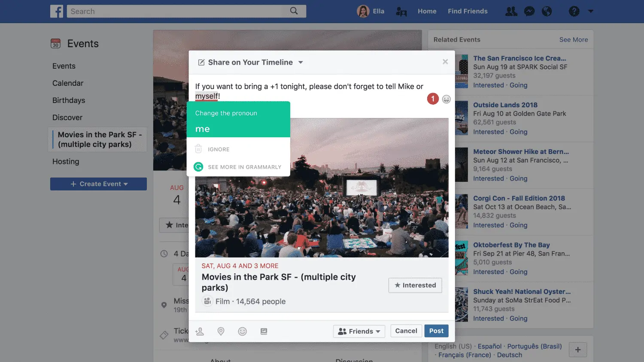
Task: Click the check-in location pin icon
Action: pos(221,331)
